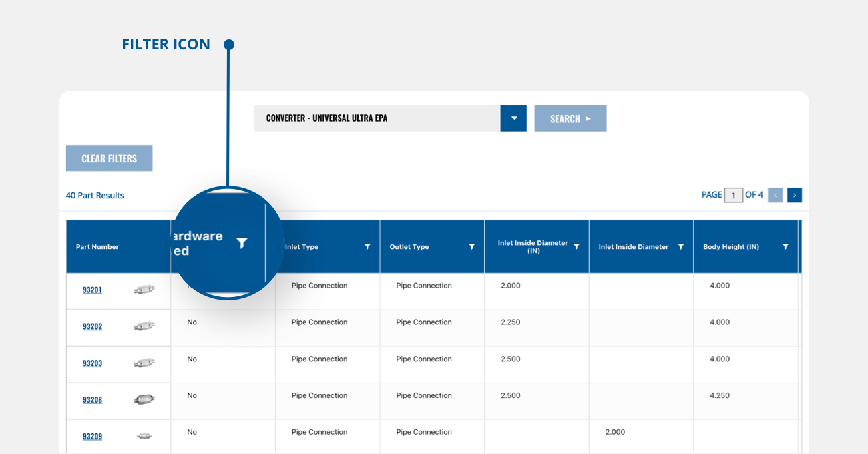Open the Body Height (IN) filter

click(x=785, y=247)
